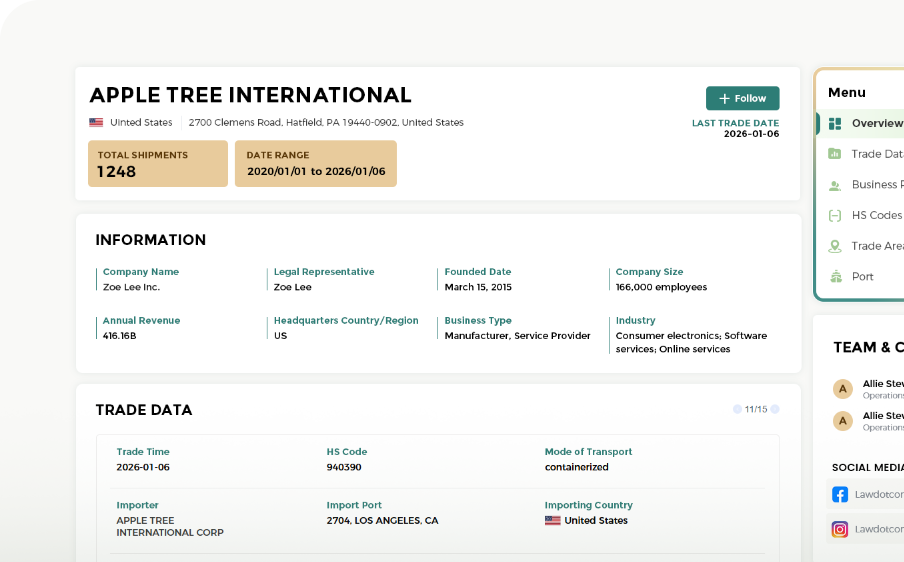Image resolution: width=904 pixels, height=562 pixels.
Task: Click the Trade Data folder icon
Action: tap(835, 154)
